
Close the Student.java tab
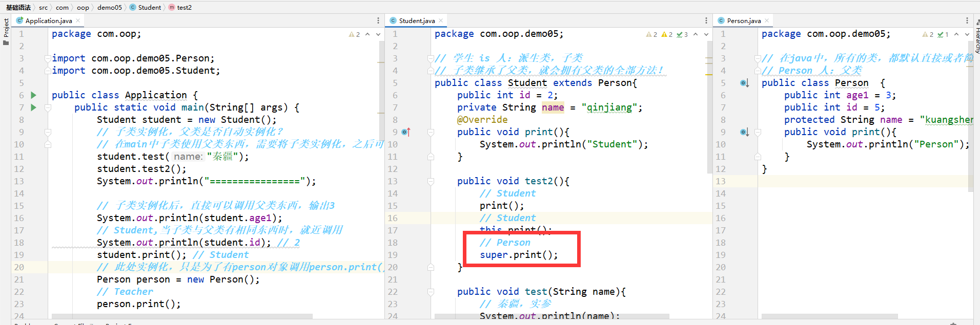pyautogui.click(x=441, y=21)
